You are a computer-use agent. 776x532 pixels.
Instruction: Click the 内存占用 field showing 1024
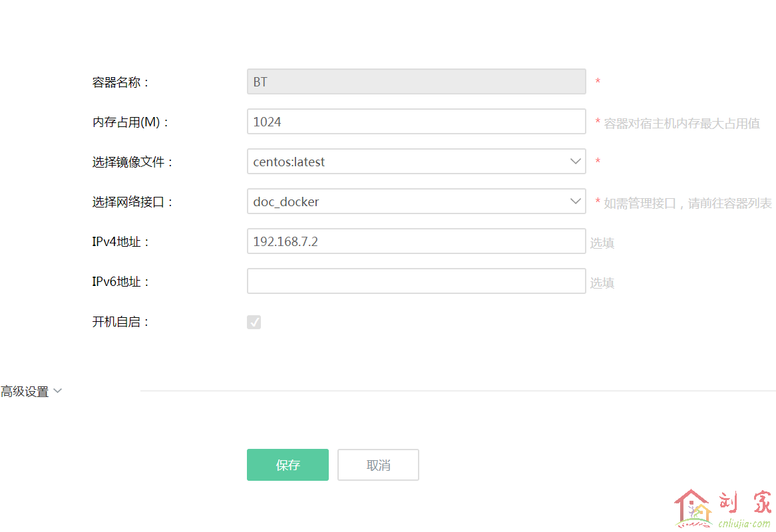click(416, 122)
